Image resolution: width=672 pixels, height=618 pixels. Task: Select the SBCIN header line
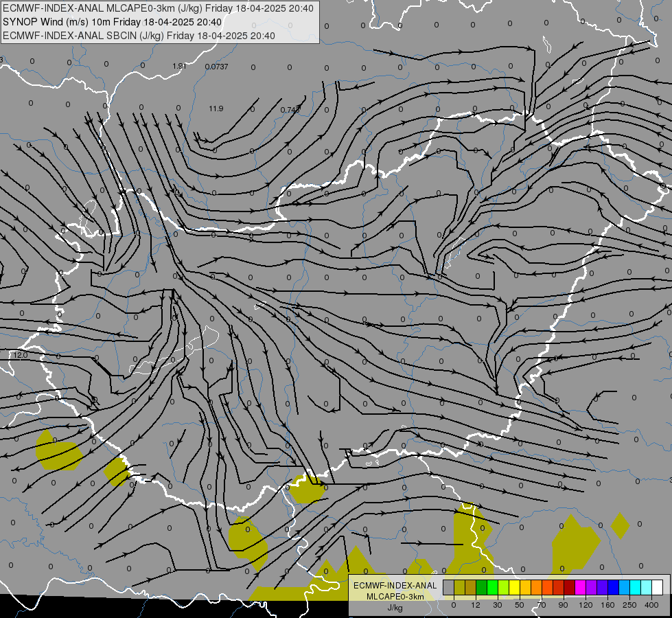(139, 36)
